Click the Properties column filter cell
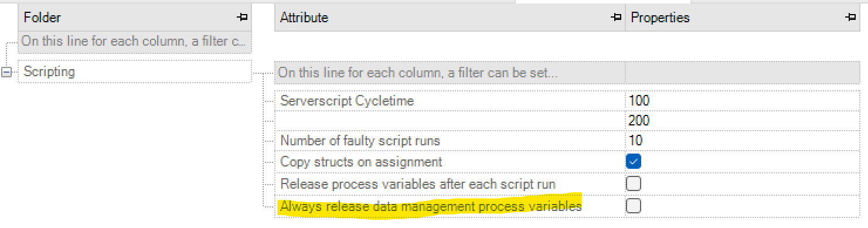The width and height of the screenshot is (868, 228). (x=743, y=73)
